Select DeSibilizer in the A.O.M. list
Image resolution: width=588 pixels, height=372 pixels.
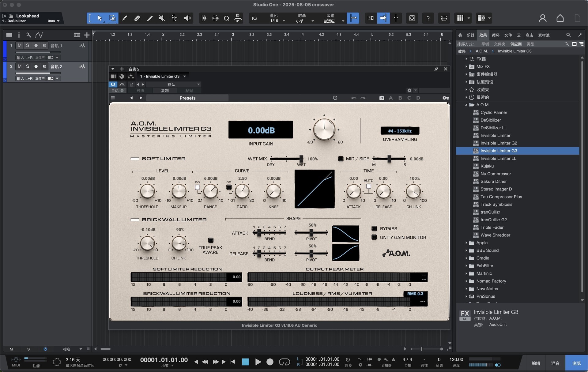491,120
